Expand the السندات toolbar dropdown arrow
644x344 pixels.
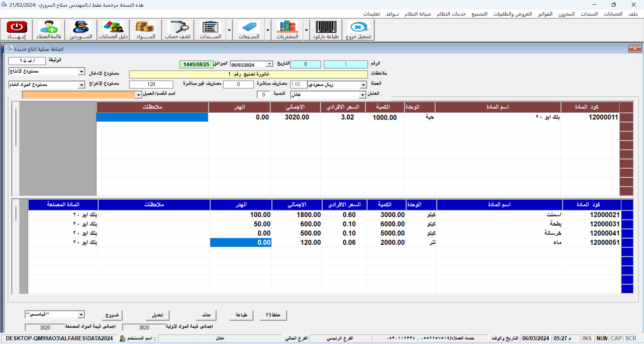point(229,30)
